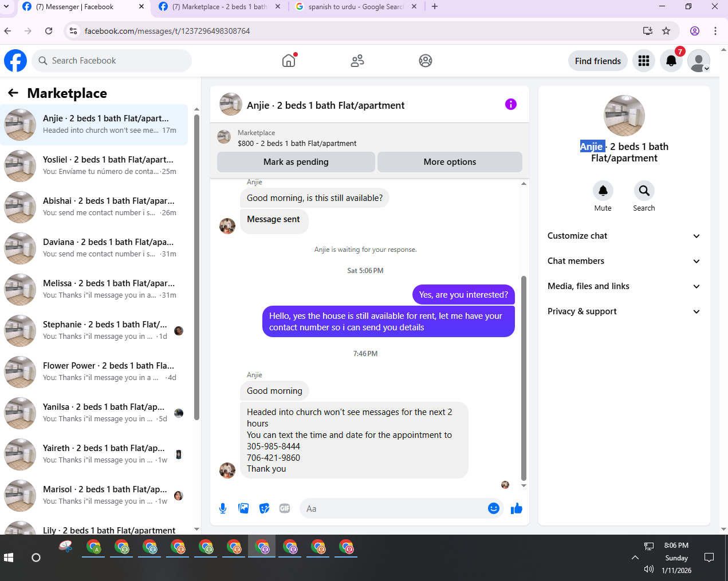Send a thumbs-up like
This screenshot has height=581, width=728.
coord(517,508)
